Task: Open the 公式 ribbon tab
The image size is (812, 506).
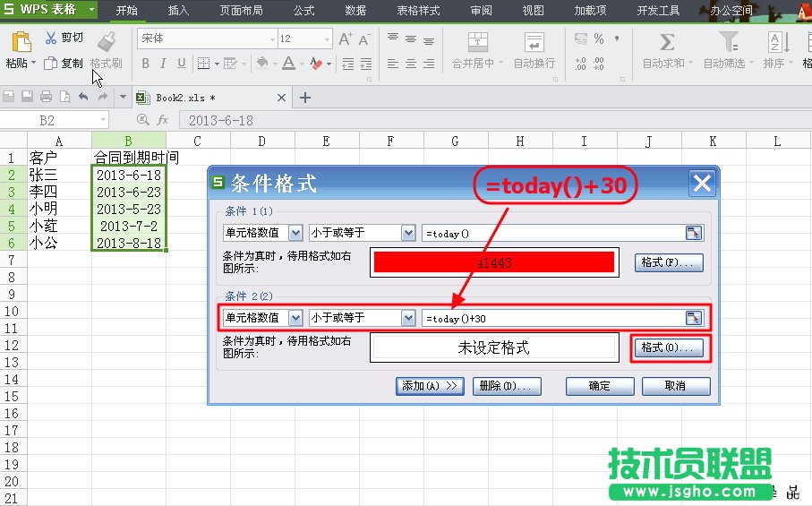Action: point(304,11)
